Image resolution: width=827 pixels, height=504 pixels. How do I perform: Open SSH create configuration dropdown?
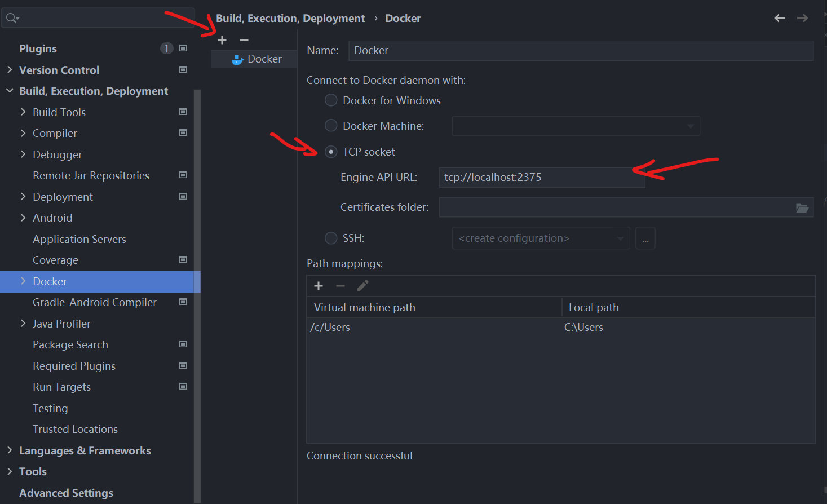(541, 238)
